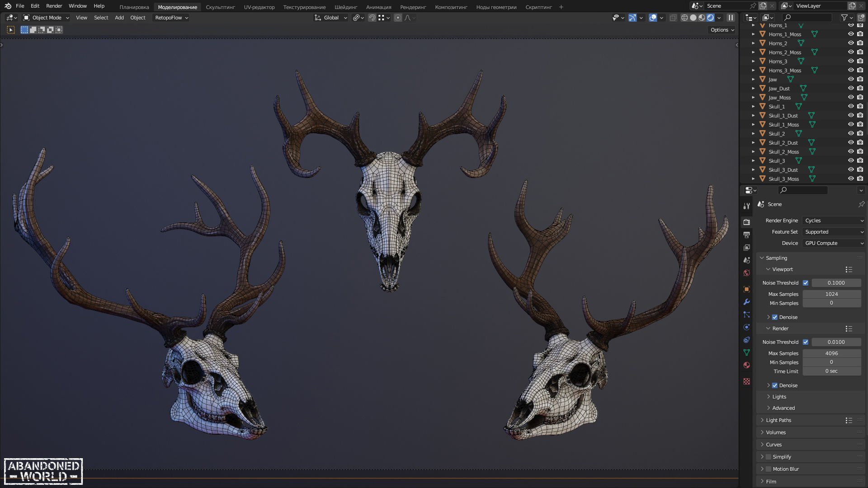Image resolution: width=868 pixels, height=488 pixels.
Task: Switch to the UV-редактор workspace tab
Action: (259, 7)
